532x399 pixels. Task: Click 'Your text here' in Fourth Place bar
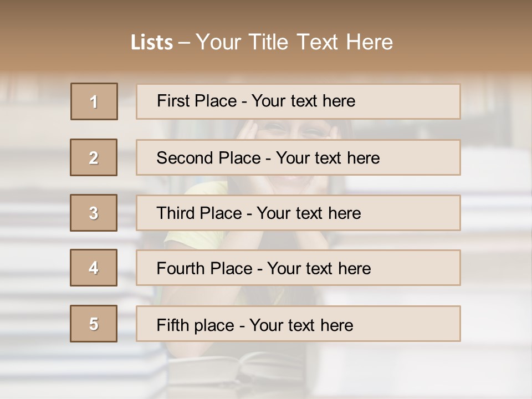click(x=319, y=268)
